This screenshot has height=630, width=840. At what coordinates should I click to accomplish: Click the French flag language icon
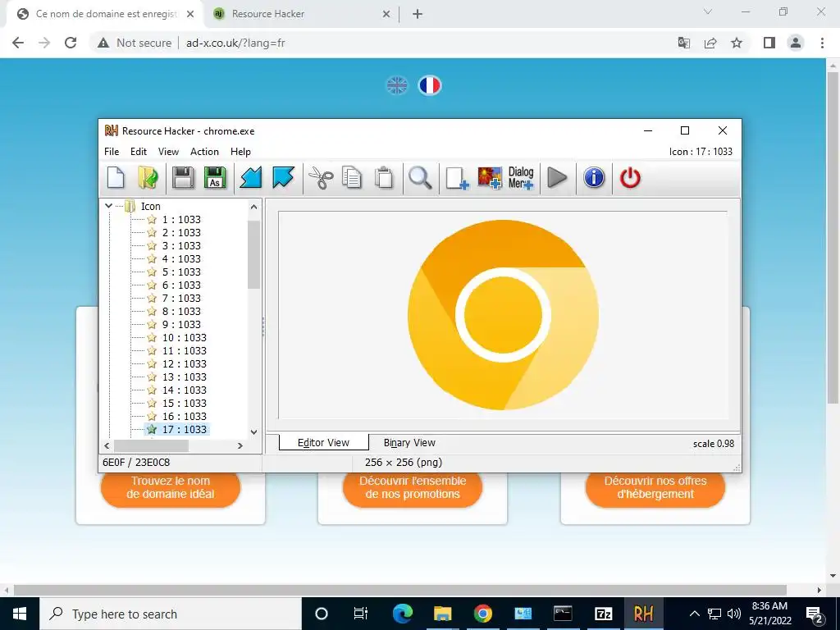click(x=430, y=85)
